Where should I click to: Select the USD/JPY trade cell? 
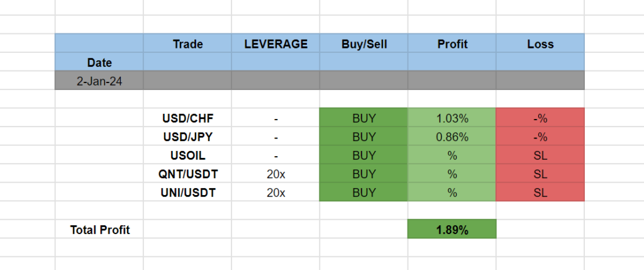(187, 137)
